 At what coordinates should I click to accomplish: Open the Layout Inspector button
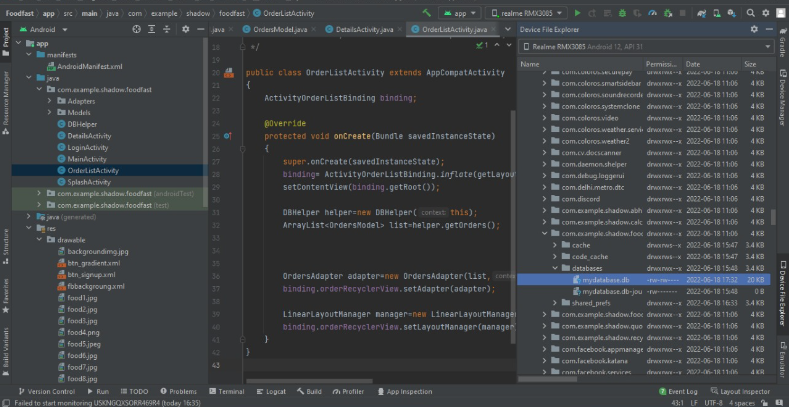[x=740, y=391]
